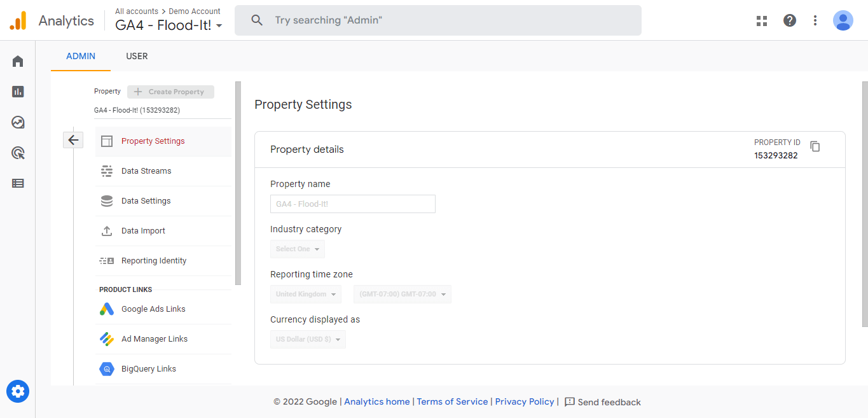The height and width of the screenshot is (418, 868).
Task: Click the Property name input field
Action: [x=353, y=204]
